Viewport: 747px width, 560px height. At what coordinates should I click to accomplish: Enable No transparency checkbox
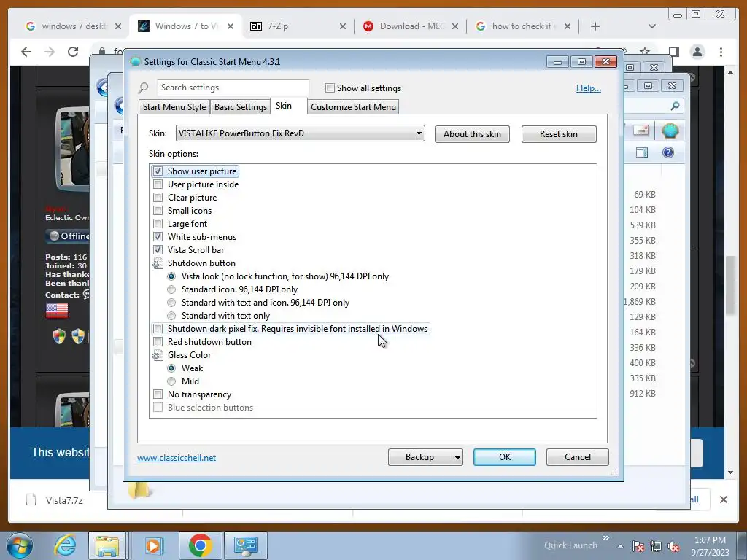click(x=158, y=394)
